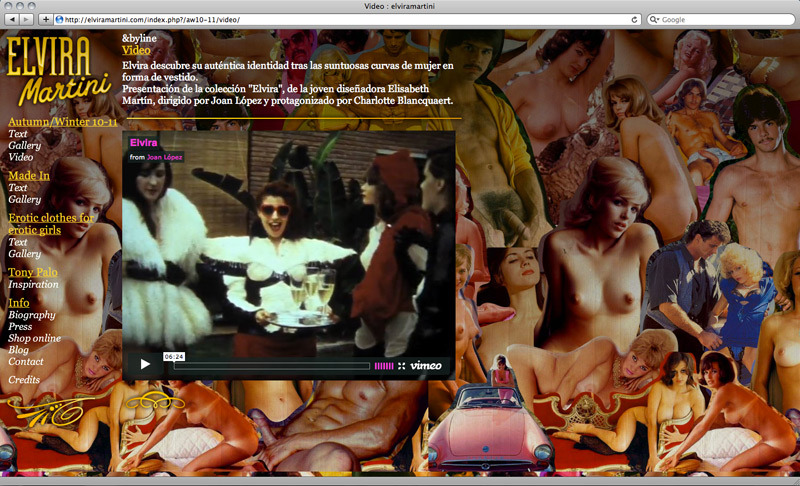800x486 pixels.
Task: Open Gallery under Erotic clothes for erotic girls
Action: [x=24, y=253]
